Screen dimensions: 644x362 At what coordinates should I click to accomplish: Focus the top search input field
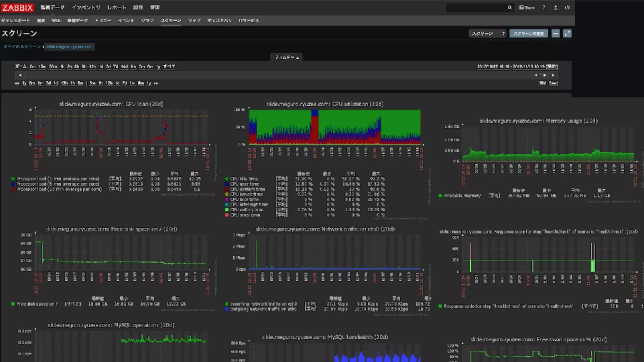click(476, 8)
